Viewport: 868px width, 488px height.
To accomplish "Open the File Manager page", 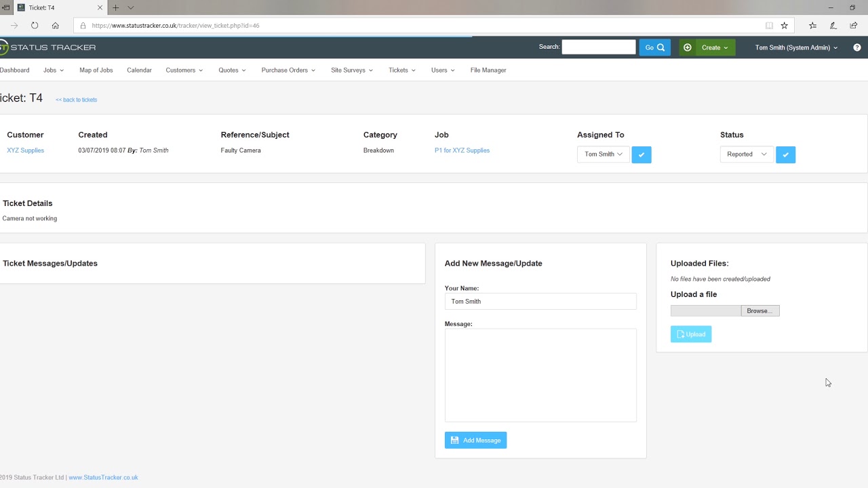I will point(488,70).
